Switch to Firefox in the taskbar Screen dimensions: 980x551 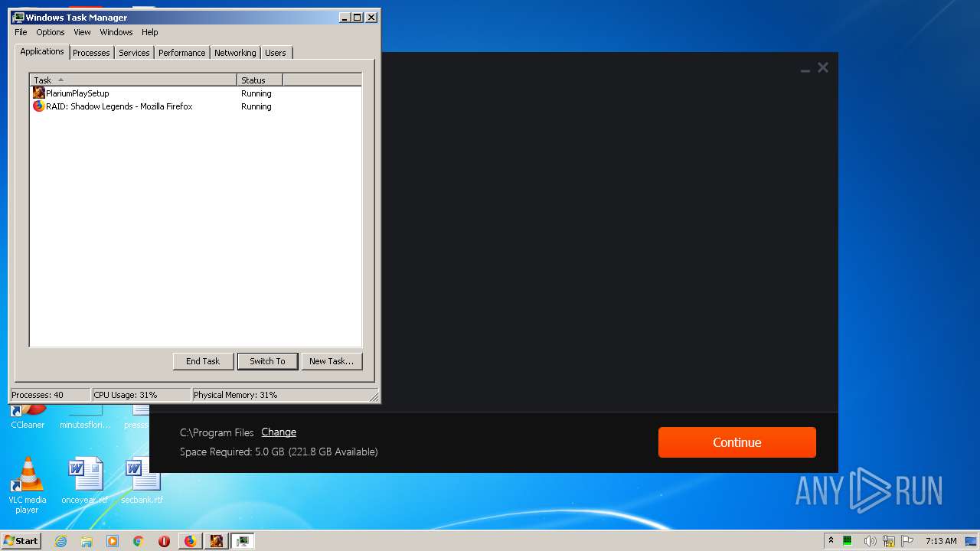[190, 541]
